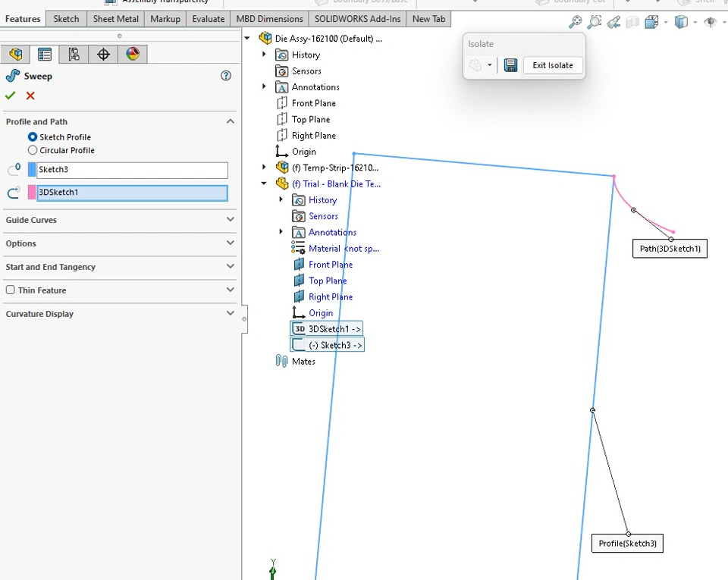
Task: Switch to the MBD Dimensions tab
Action: coord(269,19)
